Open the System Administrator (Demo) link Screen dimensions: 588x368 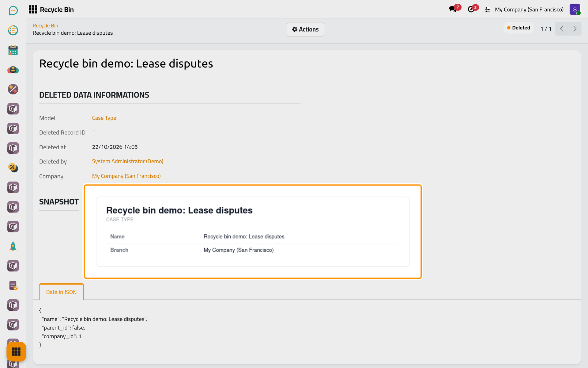[x=128, y=161]
